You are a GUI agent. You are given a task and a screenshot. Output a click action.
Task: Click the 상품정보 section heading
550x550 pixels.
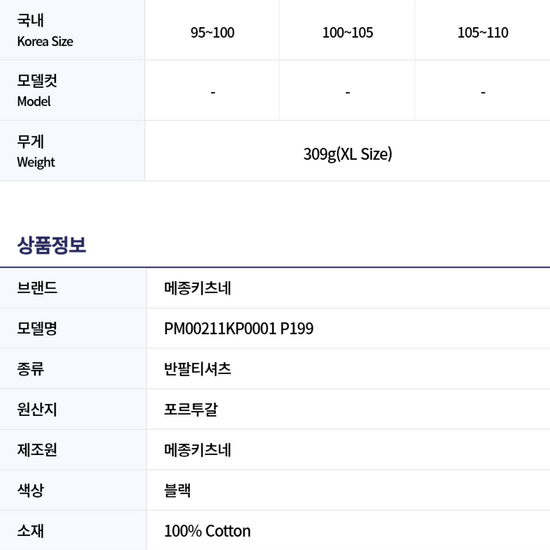coord(52,245)
